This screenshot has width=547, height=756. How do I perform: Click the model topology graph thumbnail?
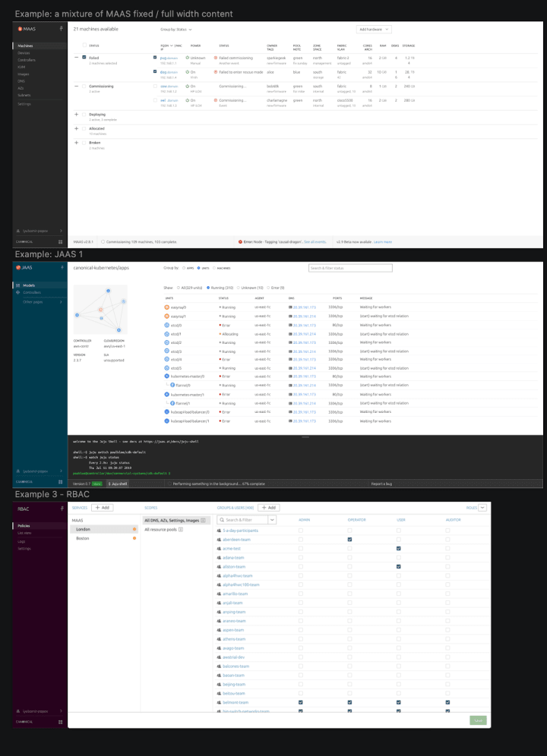click(x=100, y=310)
